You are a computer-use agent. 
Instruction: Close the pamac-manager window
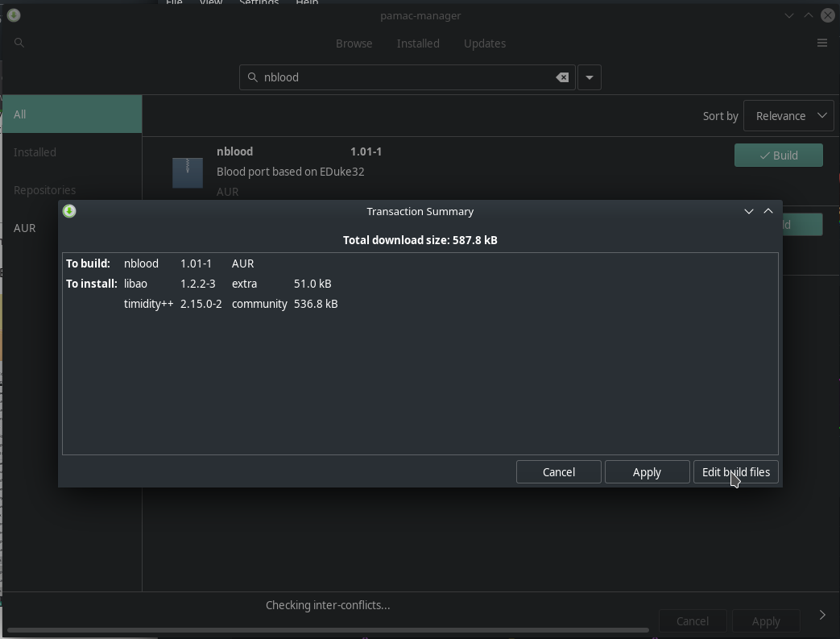(x=828, y=15)
